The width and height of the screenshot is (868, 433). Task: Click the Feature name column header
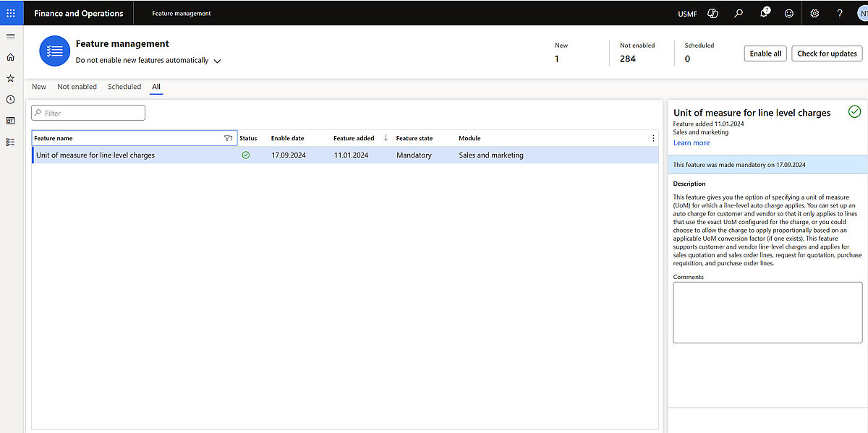pos(134,138)
